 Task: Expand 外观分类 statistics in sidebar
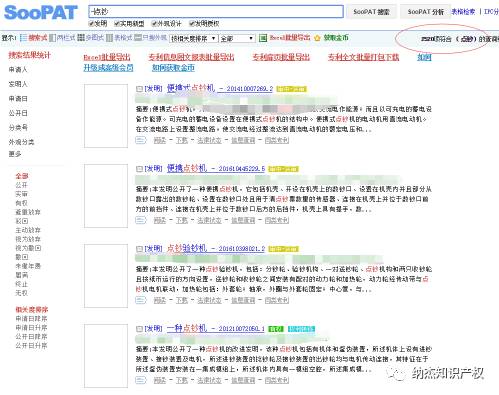[21, 142]
